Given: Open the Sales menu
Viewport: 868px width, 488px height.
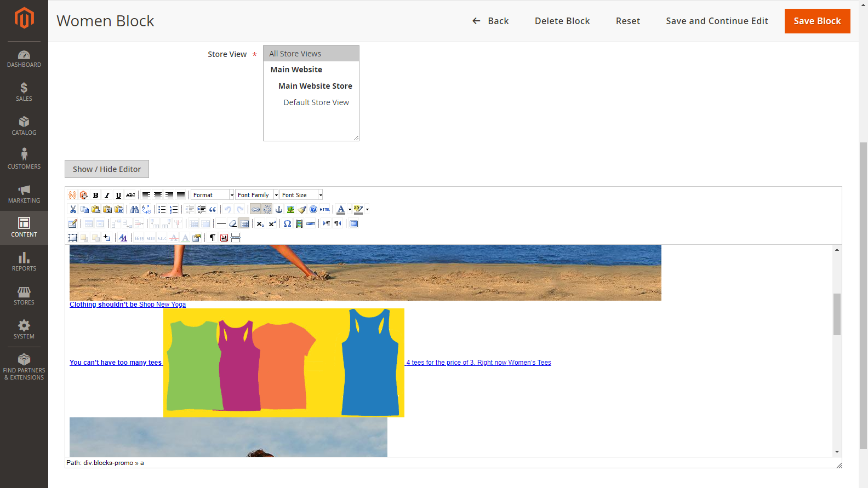Looking at the screenshot, I should [24, 92].
